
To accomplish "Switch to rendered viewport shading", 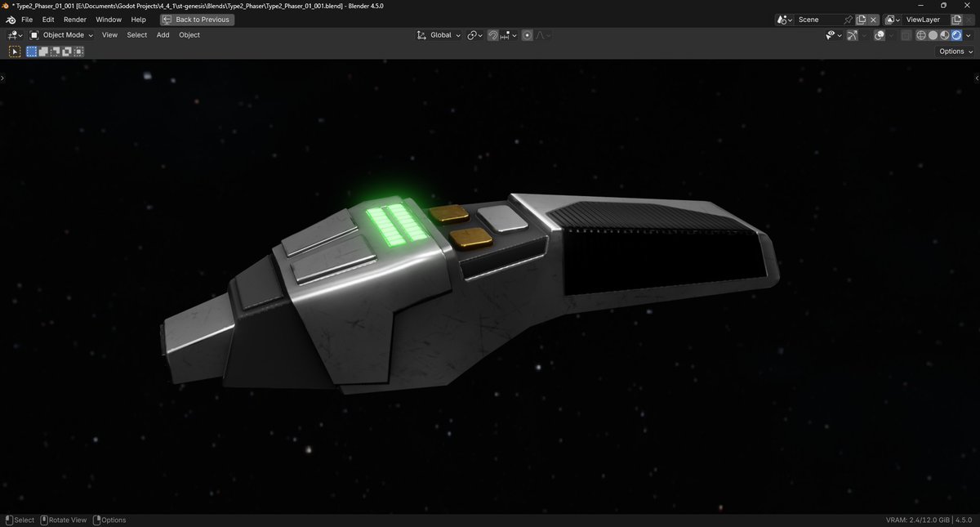I will pyautogui.click(x=956, y=35).
